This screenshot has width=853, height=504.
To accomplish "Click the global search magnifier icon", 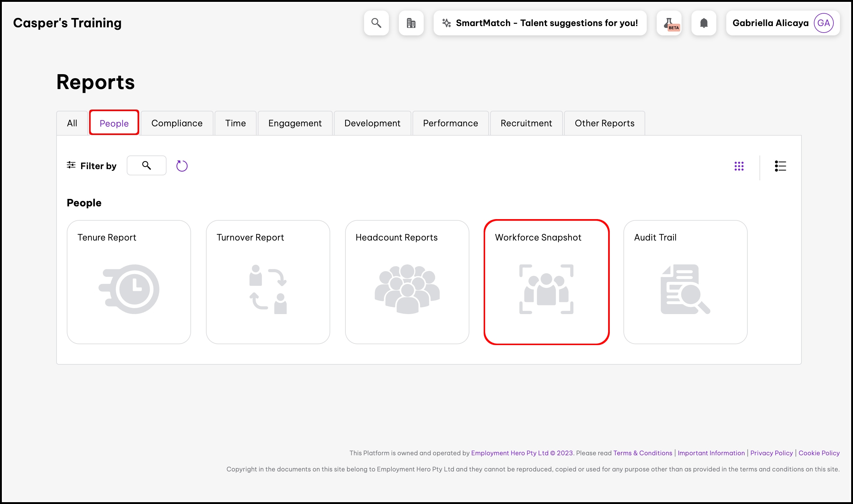I will [x=376, y=23].
